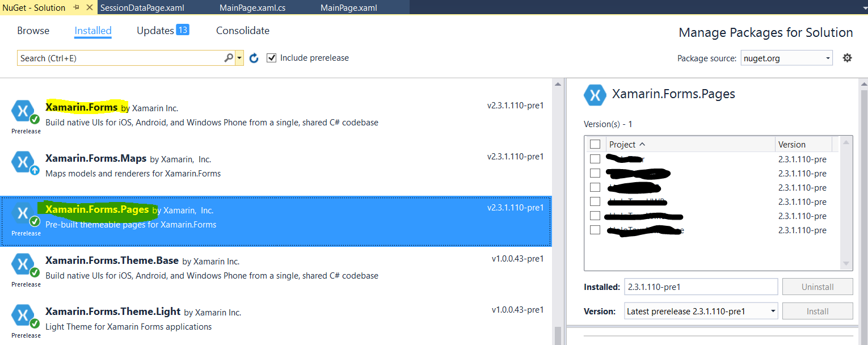Toggle the select-all projects checkbox in header
The image size is (868, 345).
595,144
